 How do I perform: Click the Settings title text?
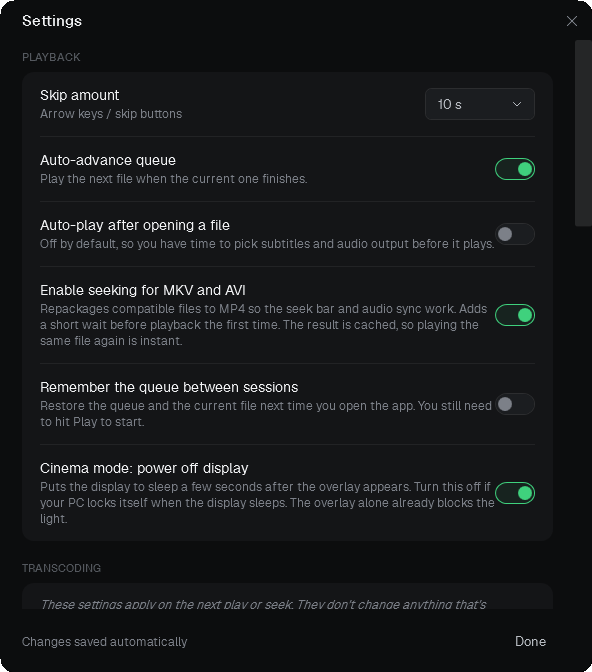[52, 21]
